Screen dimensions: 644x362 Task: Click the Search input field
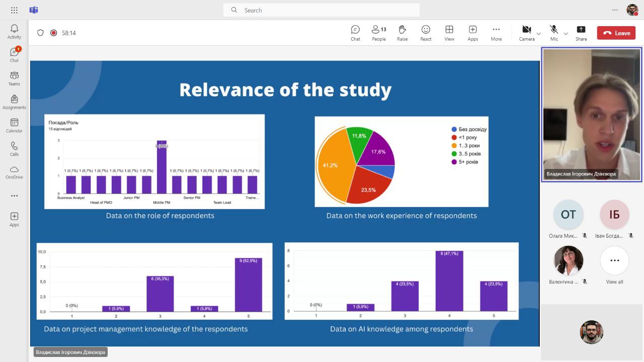[321, 10]
